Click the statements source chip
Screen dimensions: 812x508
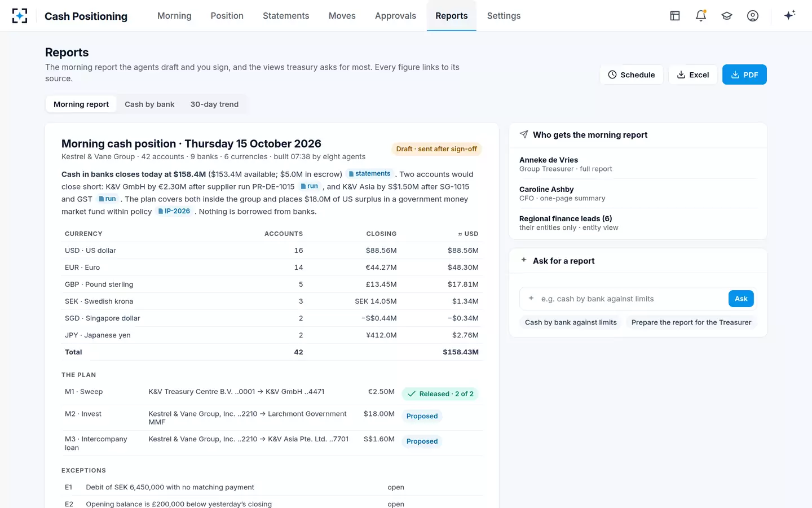(x=369, y=174)
